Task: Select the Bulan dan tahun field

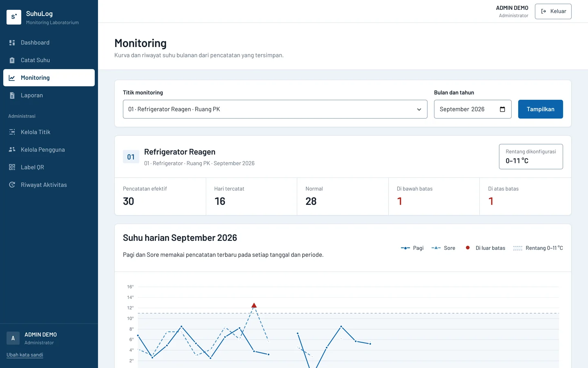Action: click(x=473, y=109)
